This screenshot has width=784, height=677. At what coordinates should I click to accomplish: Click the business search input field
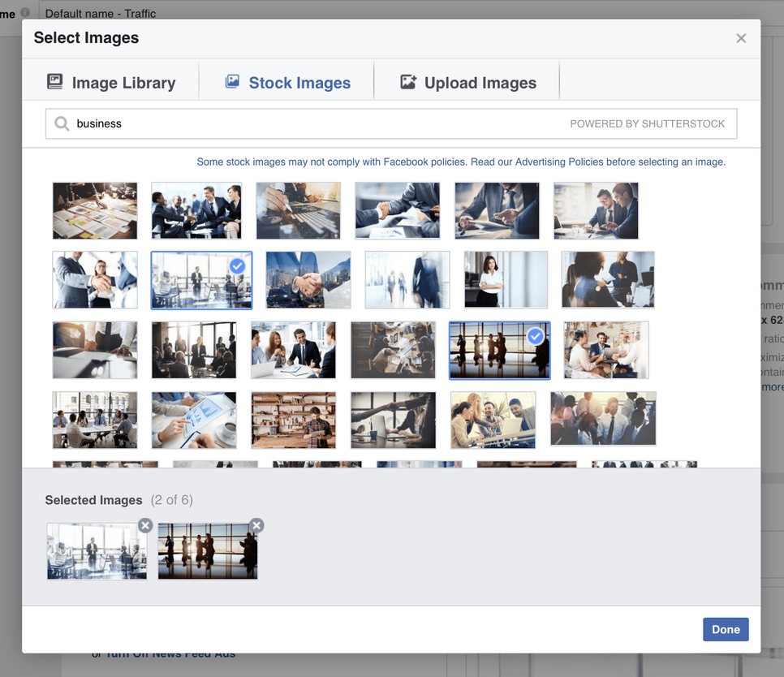coord(391,123)
